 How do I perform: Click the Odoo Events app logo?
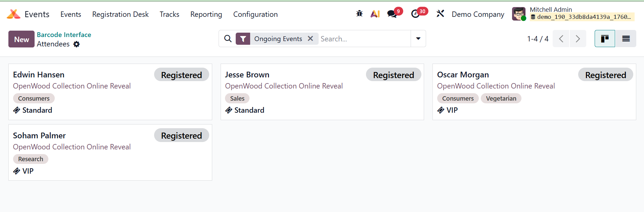[x=14, y=14]
